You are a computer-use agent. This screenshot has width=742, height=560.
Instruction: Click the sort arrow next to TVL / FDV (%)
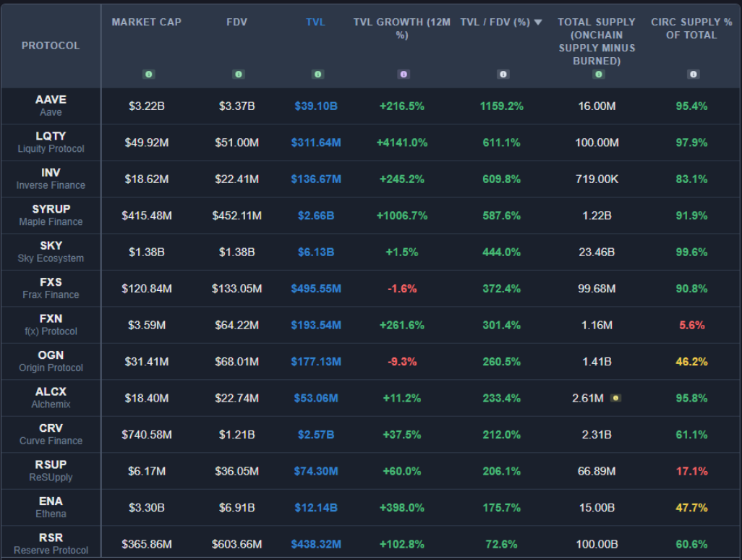(x=538, y=22)
